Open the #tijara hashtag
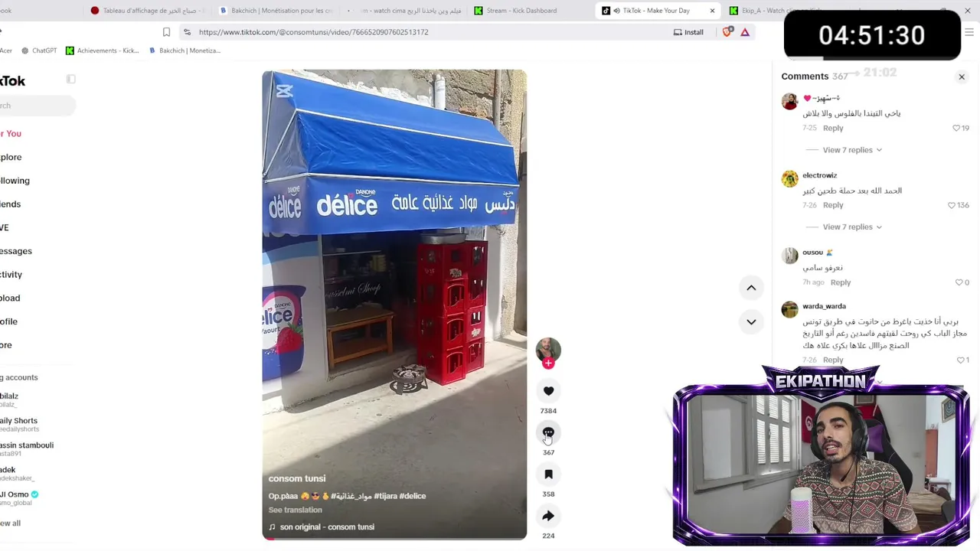The image size is (980, 551). pyautogui.click(x=385, y=496)
